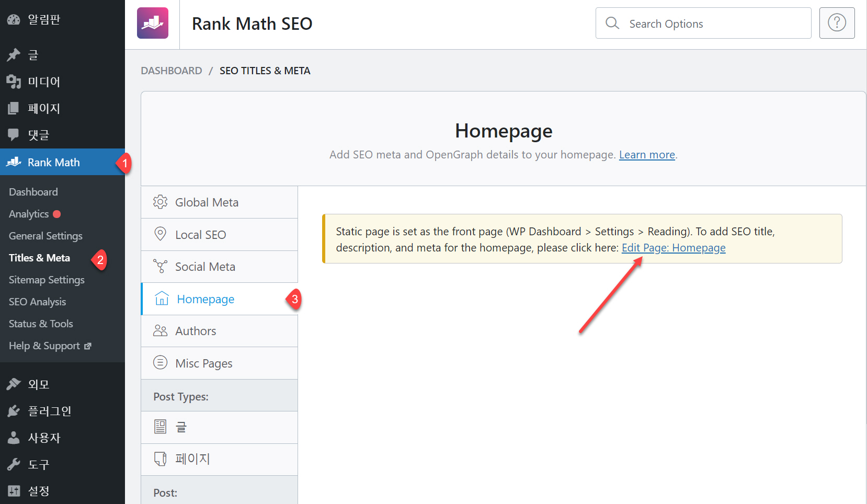Click the Homepage house icon
Viewport: 867px width, 504px height.
(162, 299)
